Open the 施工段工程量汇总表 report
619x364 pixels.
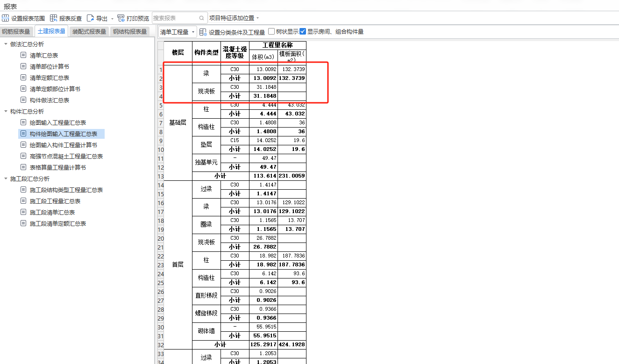coord(55,201)
